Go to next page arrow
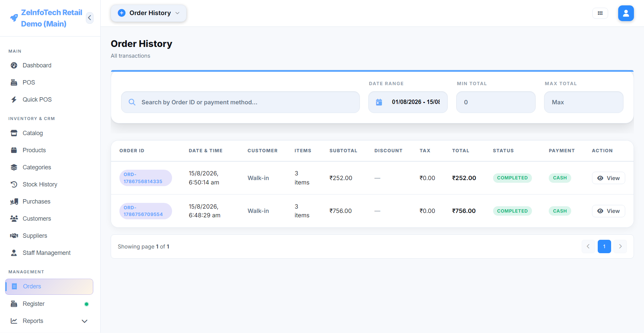Image resolution: width=644 pixels, height=333 pixels. tap(620, 246)
